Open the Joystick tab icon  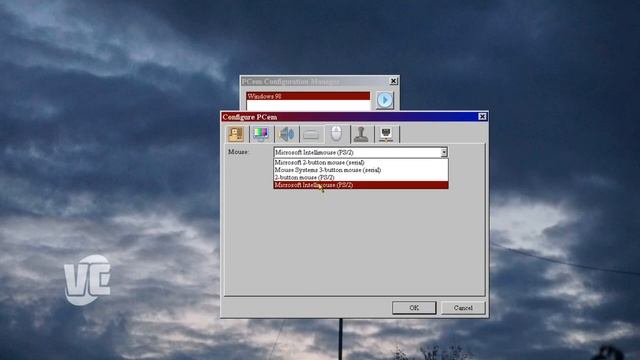[361, 134]
